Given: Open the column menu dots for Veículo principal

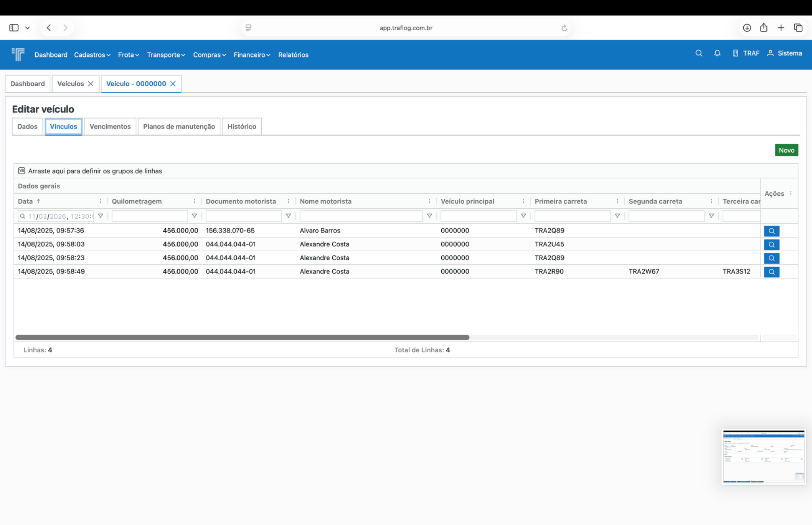Looking at the screenshot, I should pyautogui.click(x=523, y=201).
